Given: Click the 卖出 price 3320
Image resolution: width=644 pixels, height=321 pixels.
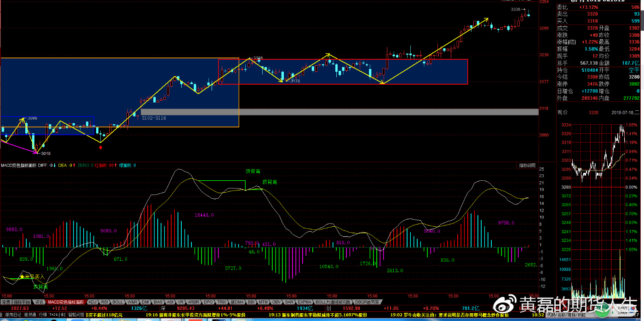Looking at the screenshot, I should coord(592,14).
